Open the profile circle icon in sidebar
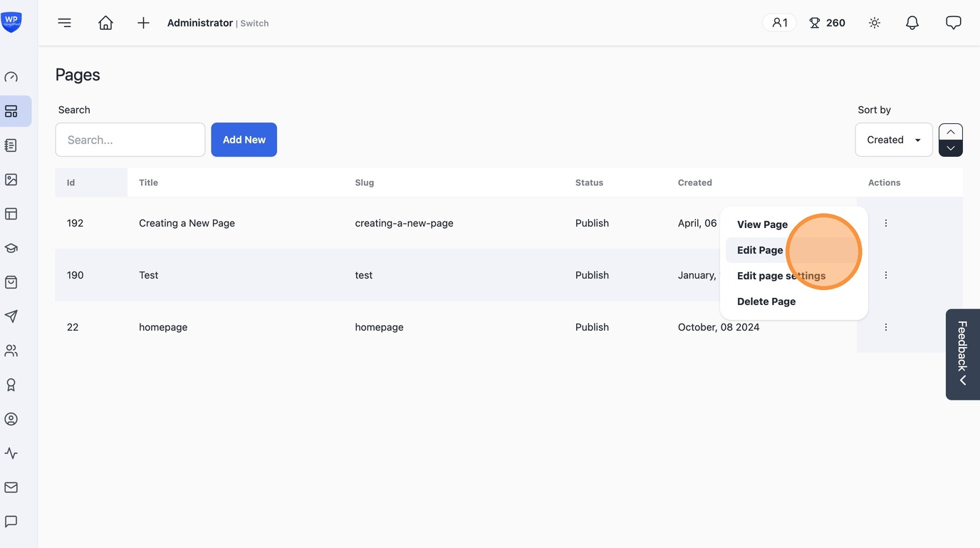This screenshot has height=548, width=980. [11, 419]
